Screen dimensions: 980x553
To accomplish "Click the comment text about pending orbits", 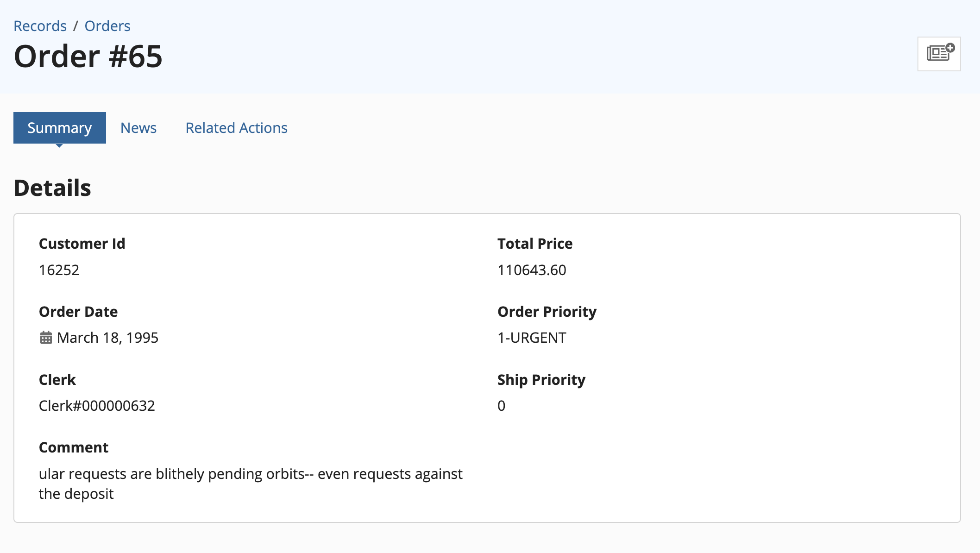I will point(251,484).
